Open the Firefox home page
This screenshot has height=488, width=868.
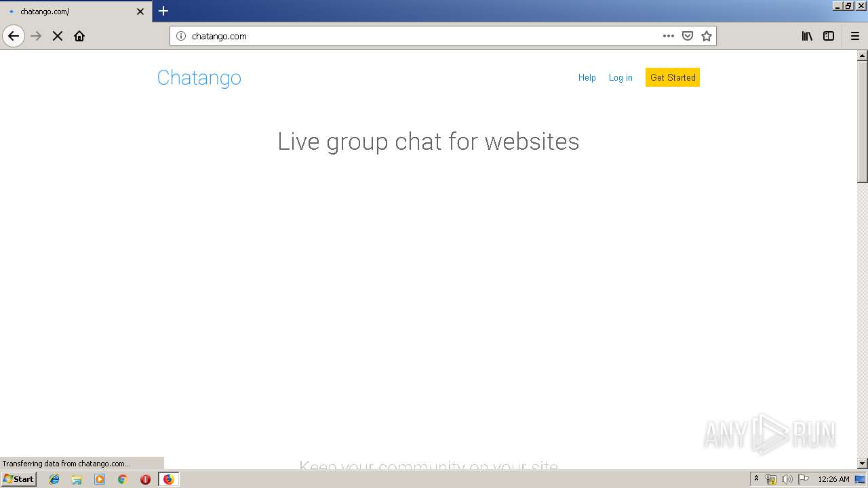[79, 36]
